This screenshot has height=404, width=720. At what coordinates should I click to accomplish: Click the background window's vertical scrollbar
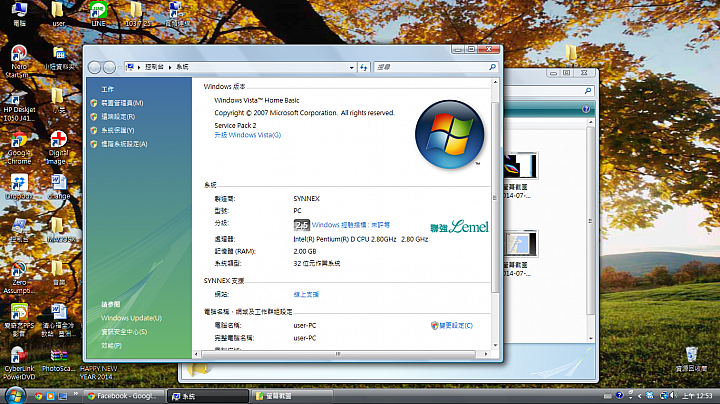pos(591,221)
